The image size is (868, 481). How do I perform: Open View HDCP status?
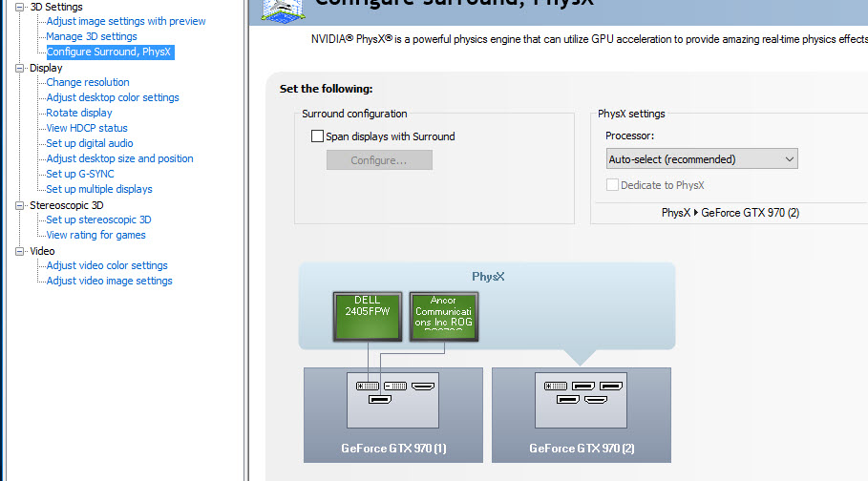tap(87, 128)
